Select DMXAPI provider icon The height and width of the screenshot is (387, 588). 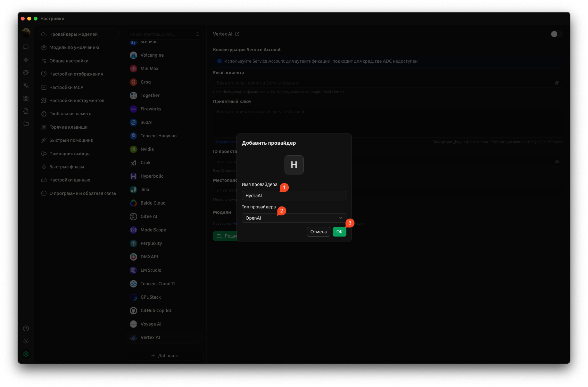pyautogui.click(x=134, y=257)
